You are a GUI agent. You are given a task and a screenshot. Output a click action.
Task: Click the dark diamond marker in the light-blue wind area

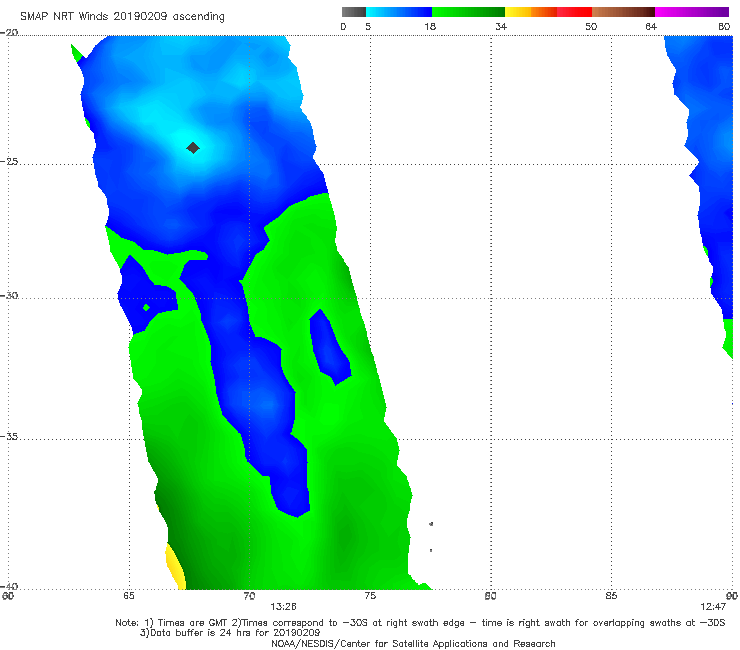coord(193,148)
